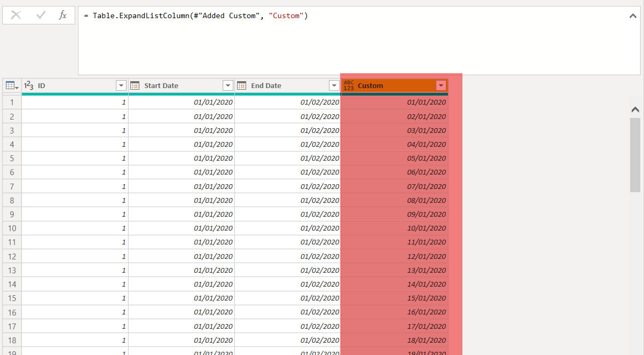Click Custom cell 16/01/2020
The image size is (644, 355).
tap(395, 312)
